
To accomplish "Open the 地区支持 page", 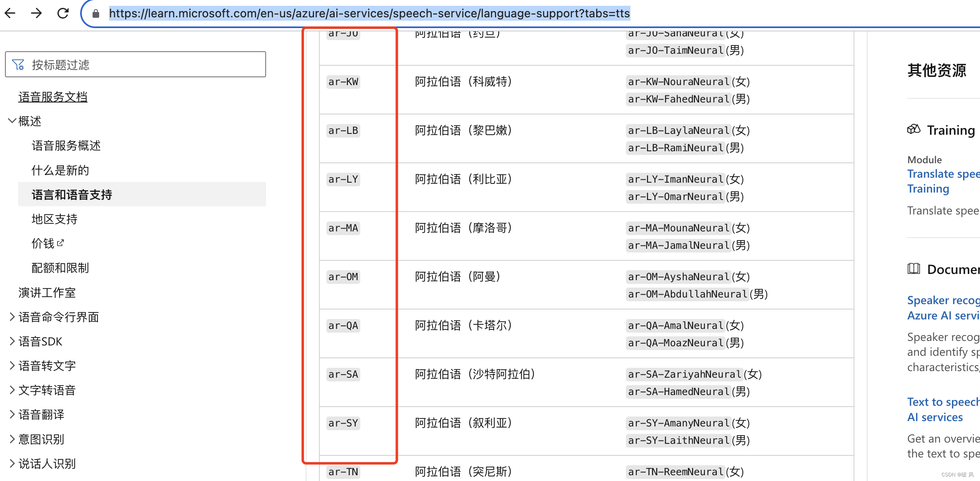I will [x=54, y=219].
